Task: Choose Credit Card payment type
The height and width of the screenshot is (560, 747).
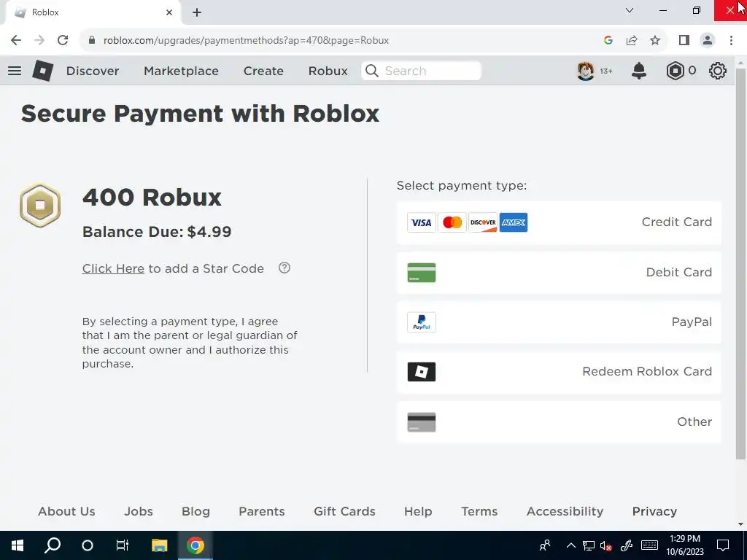Action: tap(559, 222)
